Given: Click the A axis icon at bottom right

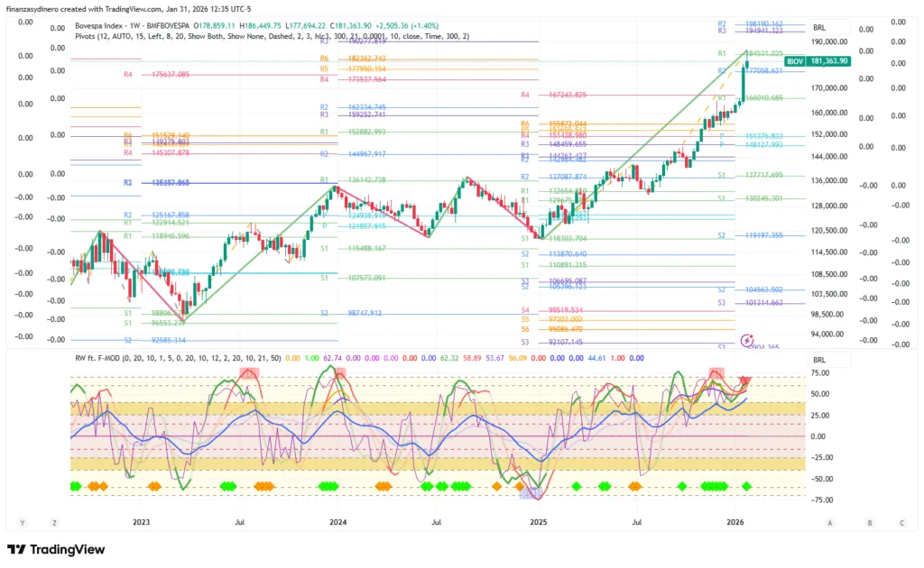Looking at the screenshot, I should 829,522.
